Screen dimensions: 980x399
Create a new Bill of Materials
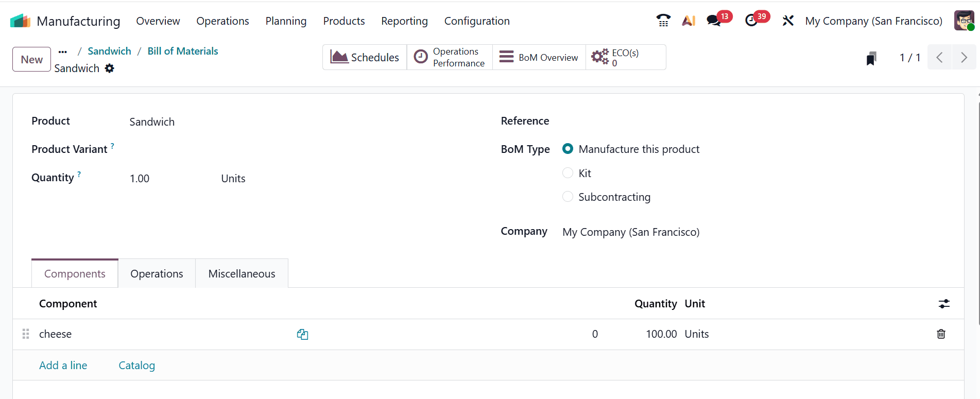31,59
